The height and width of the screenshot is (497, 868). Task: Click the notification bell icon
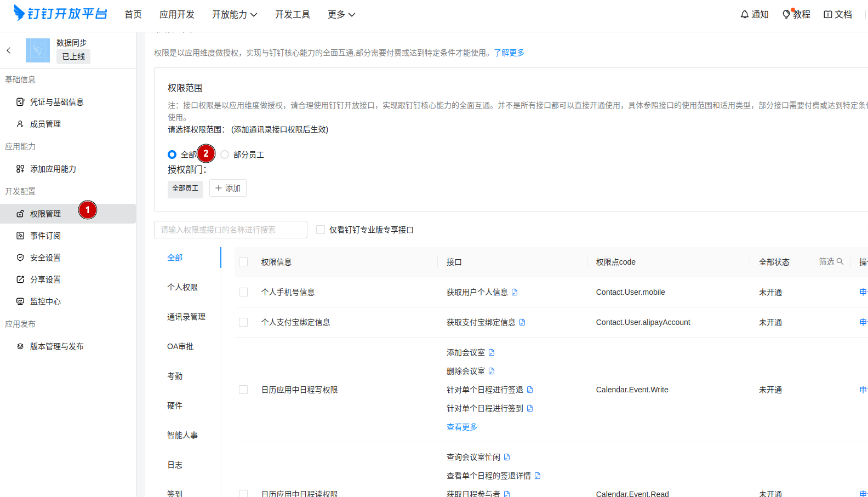pos(744,15)
